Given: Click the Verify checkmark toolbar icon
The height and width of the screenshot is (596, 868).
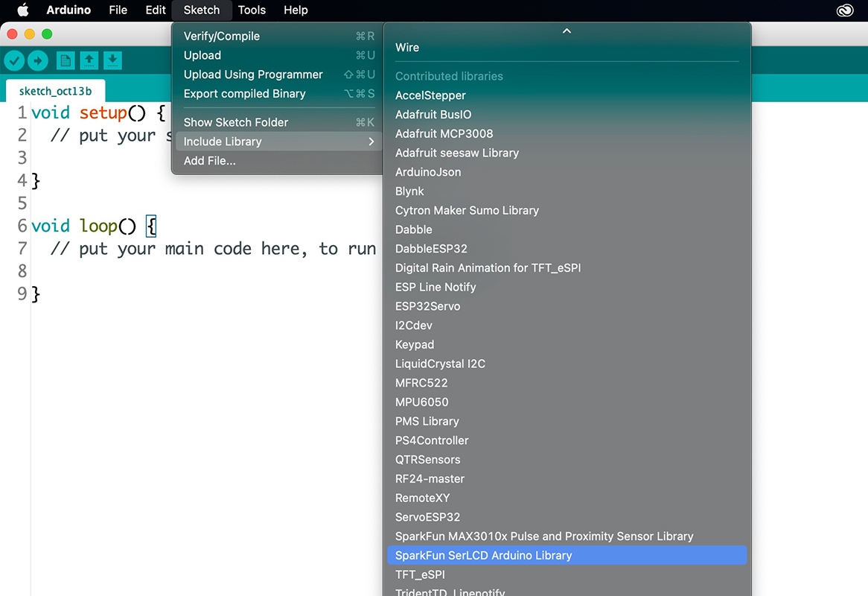Looking at the screenshot, I should point(14,60).
